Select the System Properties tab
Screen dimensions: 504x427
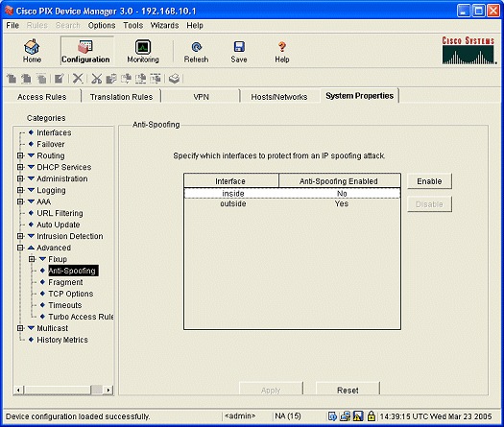tap(359, 96)
